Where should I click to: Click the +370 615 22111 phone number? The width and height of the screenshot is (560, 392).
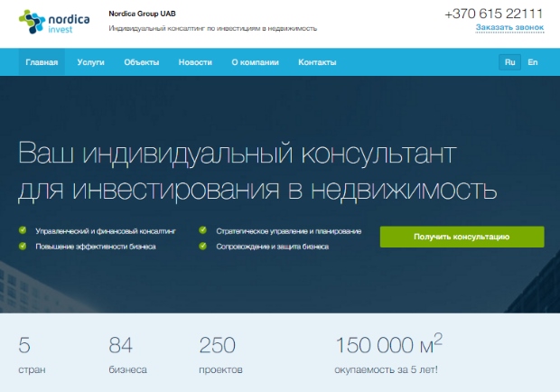pyautogui.click(x=494, y=13)
